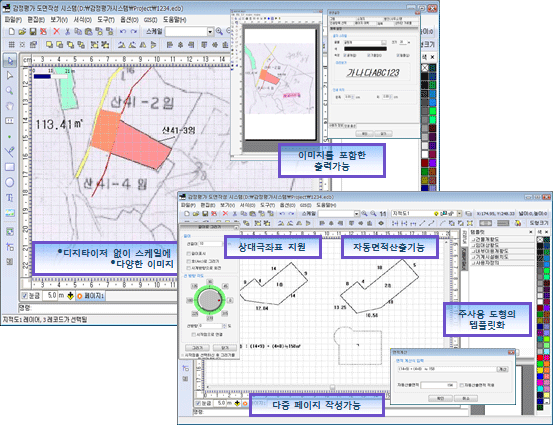Click the Cut scissors icon
Screen dimensions: 553x425
pyautogui.click(x=67, y=32)
